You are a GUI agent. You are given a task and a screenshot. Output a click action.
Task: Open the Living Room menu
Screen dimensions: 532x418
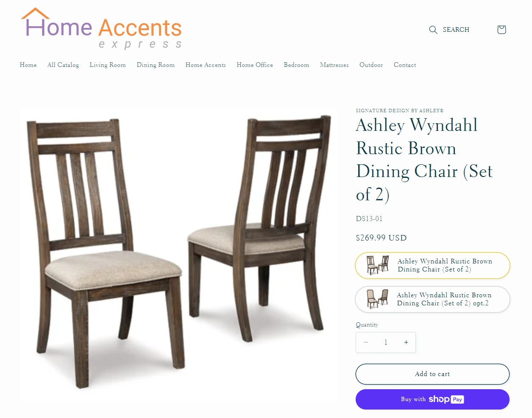pyautogui.click(x=108, y=65)
